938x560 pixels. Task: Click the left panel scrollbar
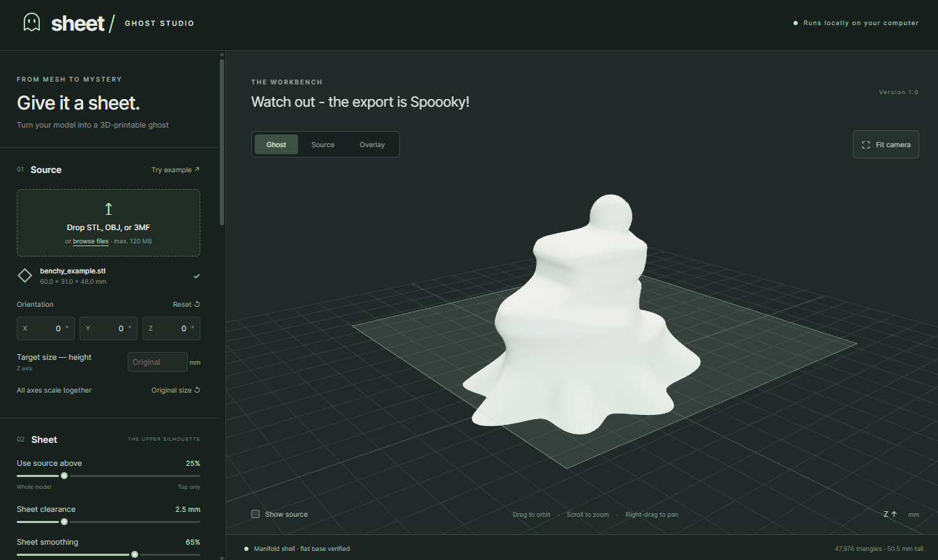click(222, 142)
